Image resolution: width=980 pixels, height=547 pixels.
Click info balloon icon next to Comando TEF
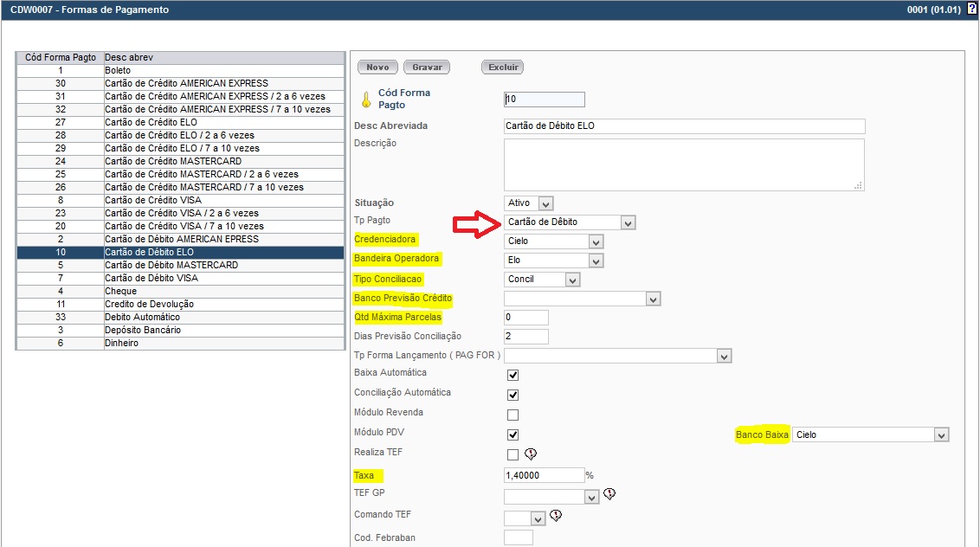tap(556, 516)
